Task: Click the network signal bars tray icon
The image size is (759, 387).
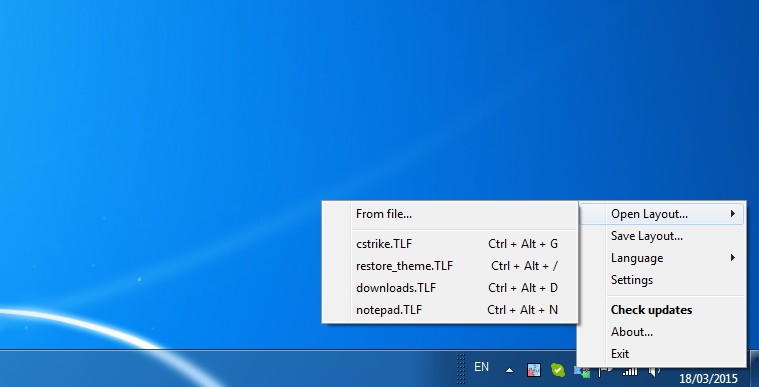Action: click(x=630, y=372)
